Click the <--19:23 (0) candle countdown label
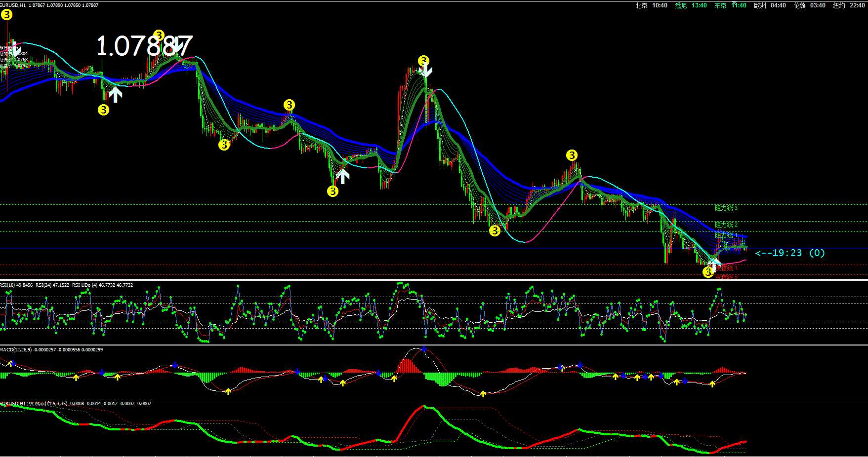 tap(790, 253)
